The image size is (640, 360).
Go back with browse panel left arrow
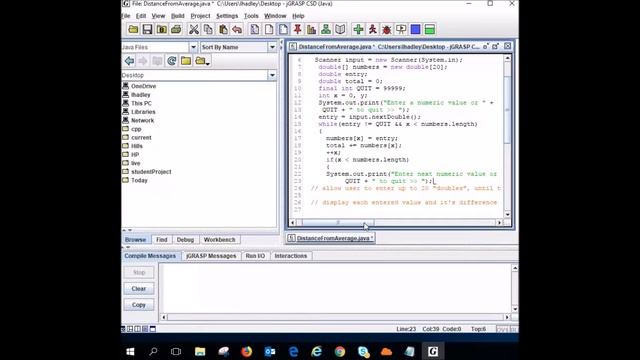click(129, 61)
